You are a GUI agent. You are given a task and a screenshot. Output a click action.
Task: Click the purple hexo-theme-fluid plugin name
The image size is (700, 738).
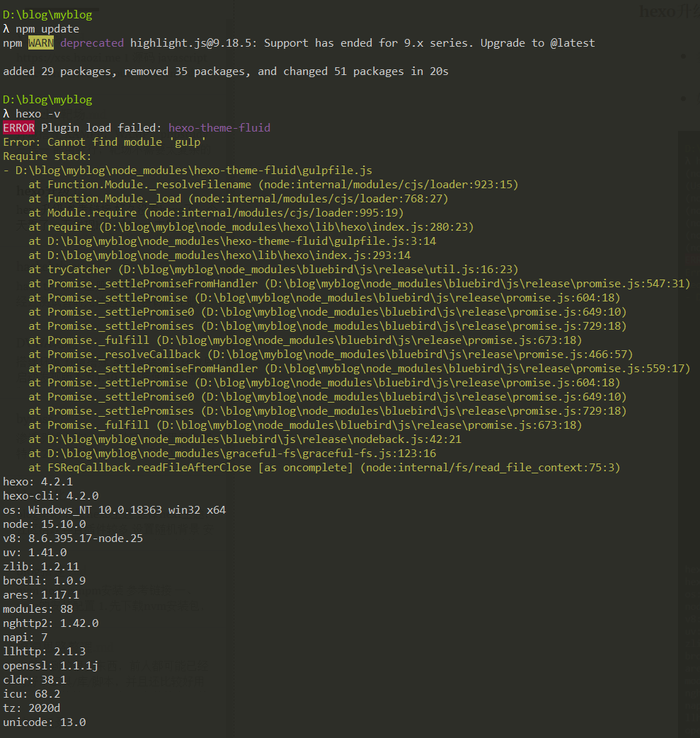tap(219, 128)
